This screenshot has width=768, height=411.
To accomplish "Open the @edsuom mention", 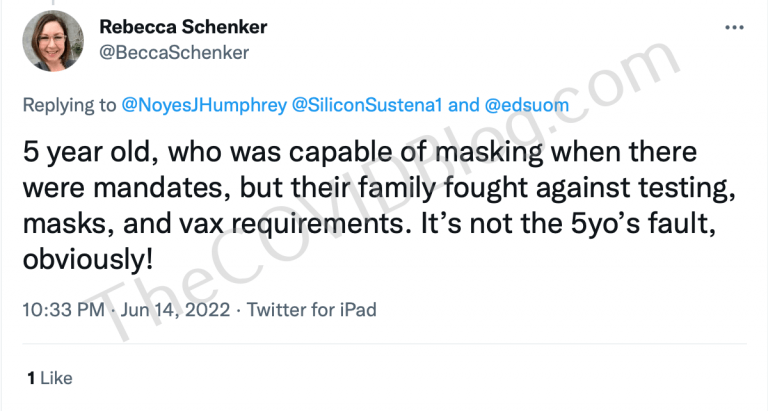I will (527, 105).
